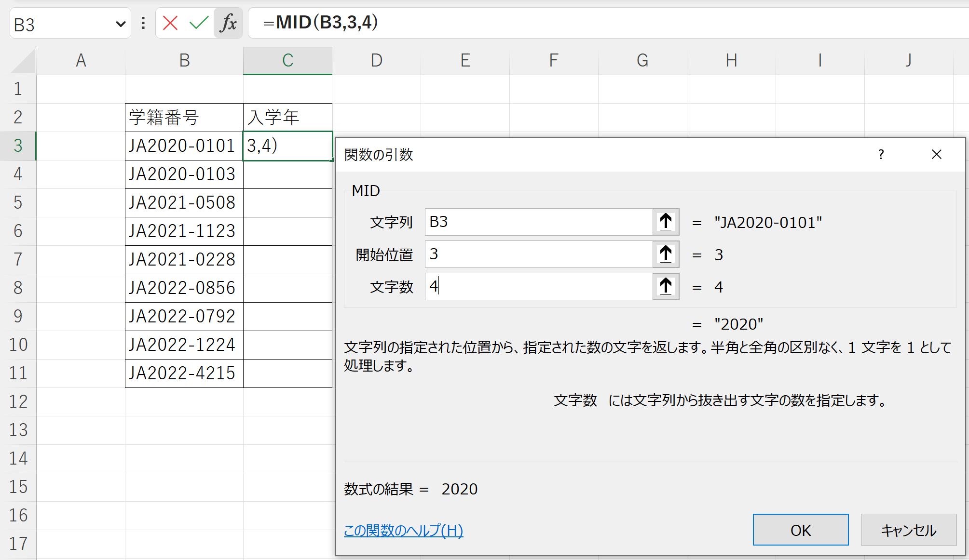
Task: Click the range collapse arrow beside 文字数 field
Action: (x=666, y=286)
